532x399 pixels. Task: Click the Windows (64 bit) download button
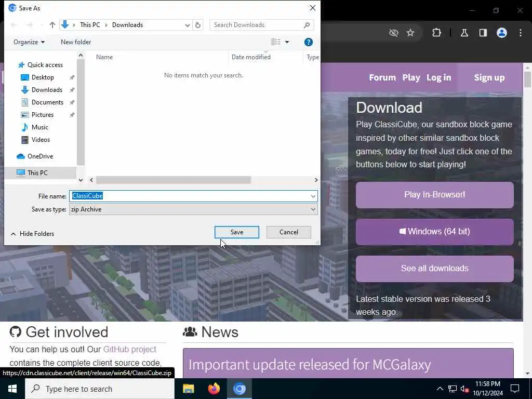435,232
